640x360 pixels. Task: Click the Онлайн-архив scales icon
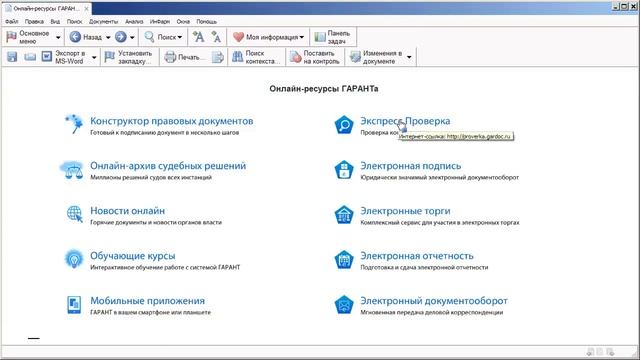(73, 170)
